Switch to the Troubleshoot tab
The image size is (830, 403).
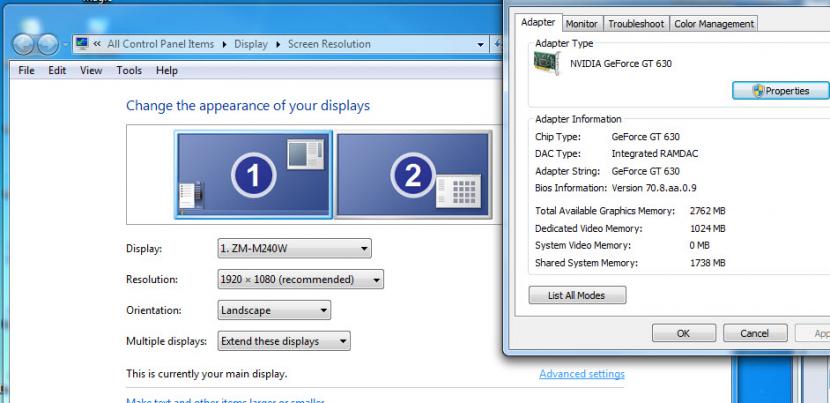(x=635, y=24)
